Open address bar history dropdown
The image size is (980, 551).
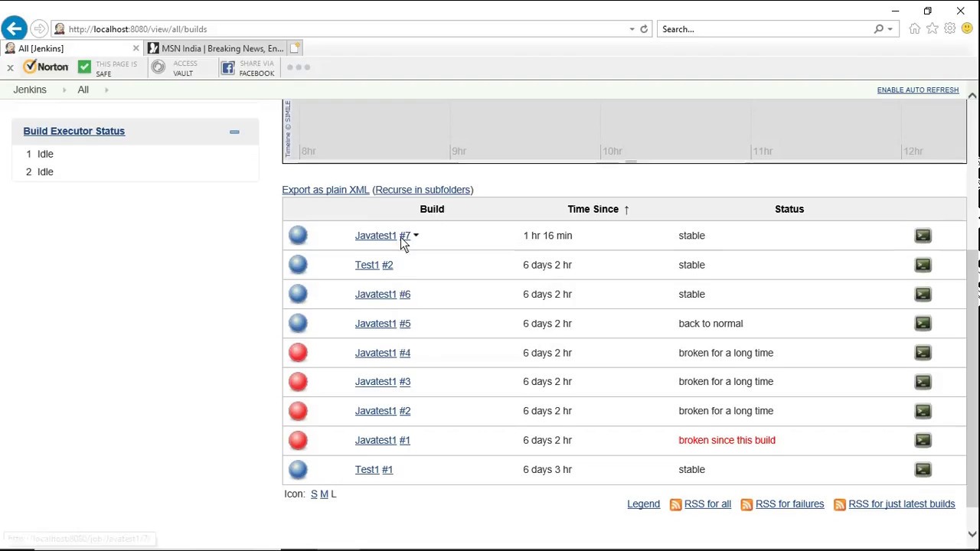(632, 29)
